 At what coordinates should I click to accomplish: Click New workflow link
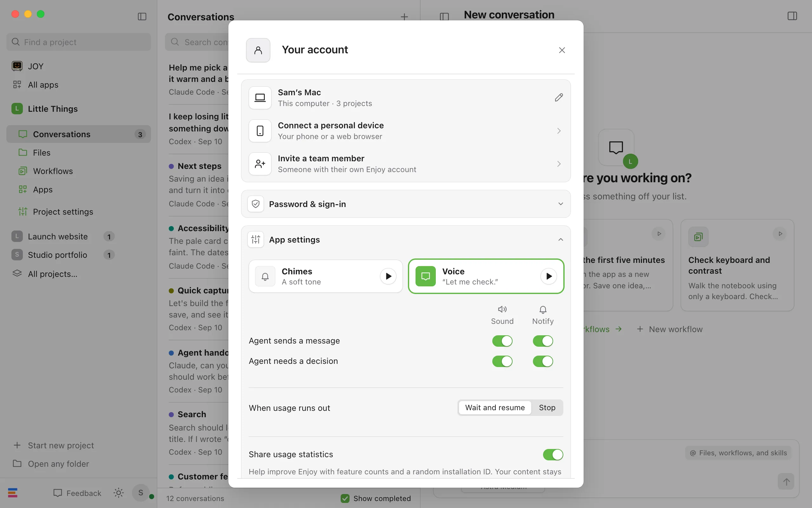pos(669,329)
